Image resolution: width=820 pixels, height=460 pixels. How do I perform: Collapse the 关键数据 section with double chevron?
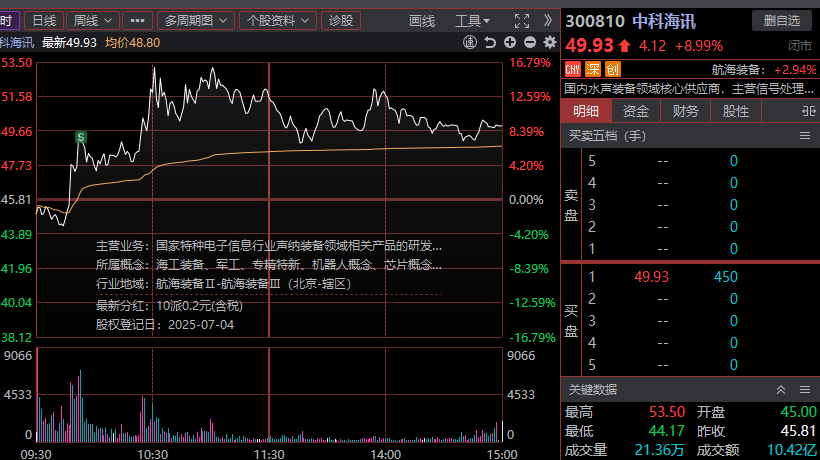781,389
